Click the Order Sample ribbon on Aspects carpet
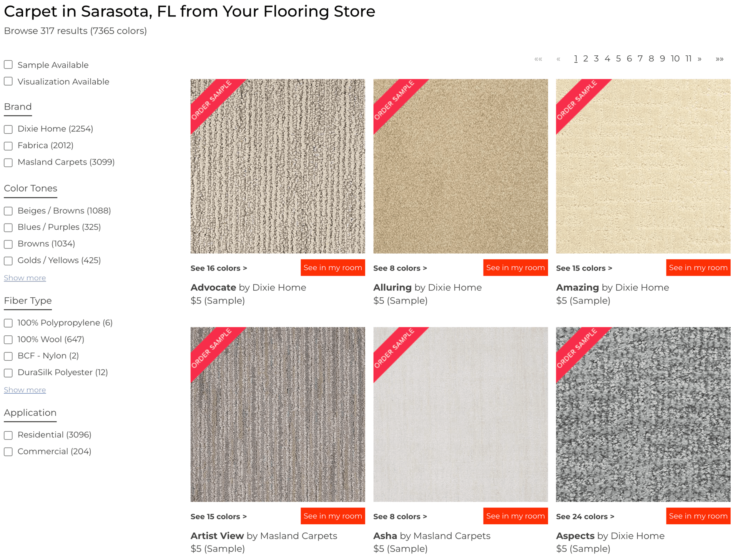This screenshot has height=560, width=738. (577, 348)
